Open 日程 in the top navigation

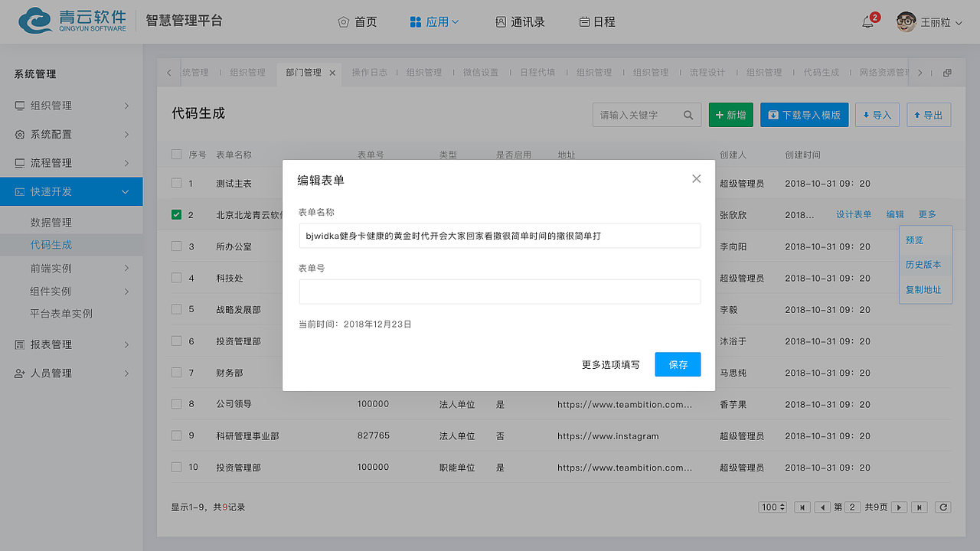coord(597,22)
